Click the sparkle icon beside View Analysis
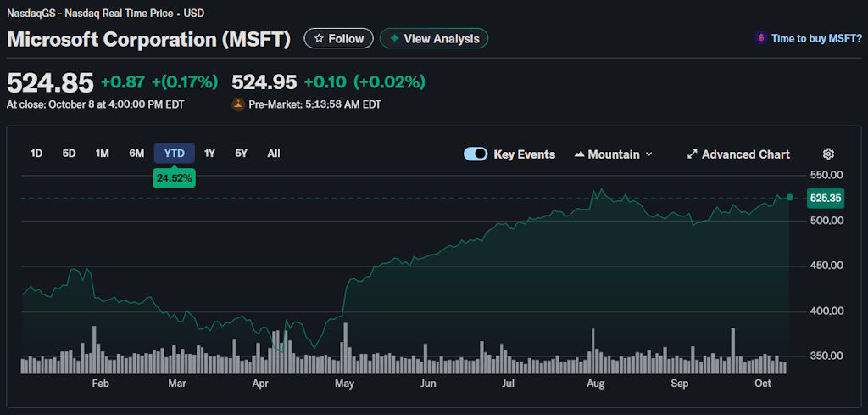 pyautogui.click(x=394, y=39)
